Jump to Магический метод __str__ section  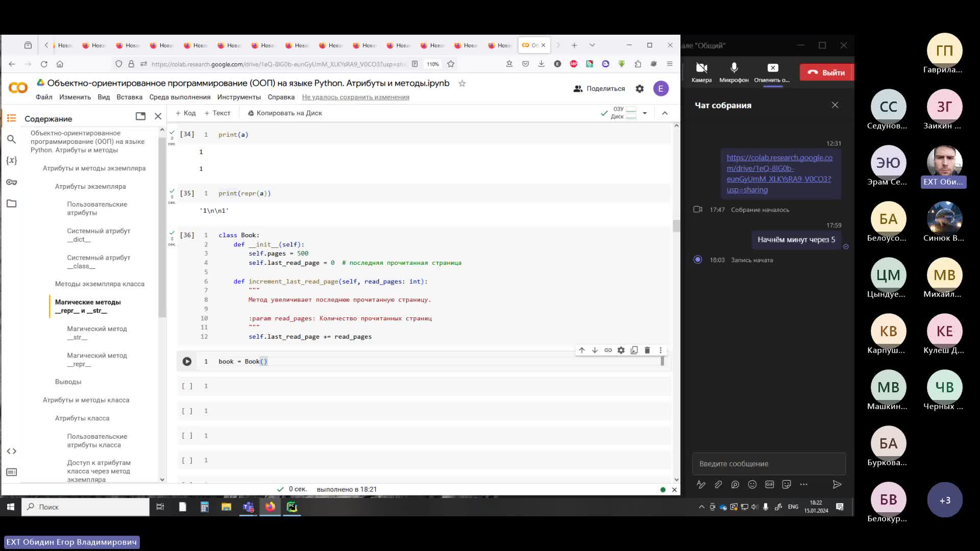click(97, 333)
